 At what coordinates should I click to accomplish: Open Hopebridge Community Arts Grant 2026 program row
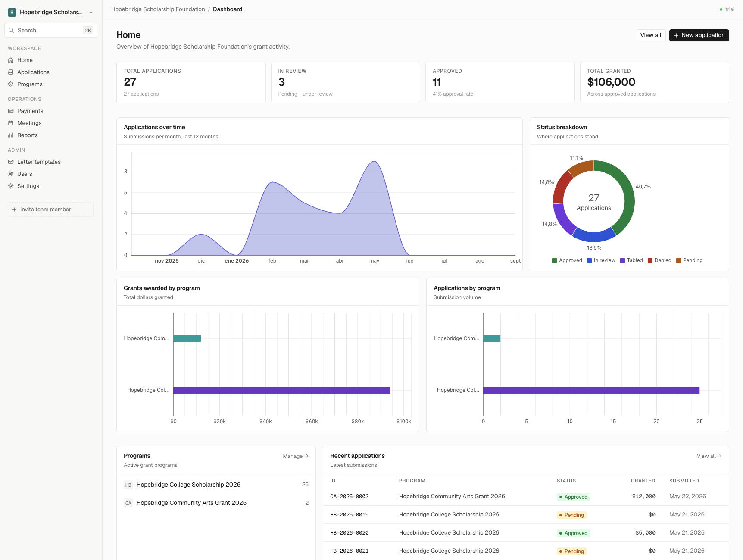pyautogui.click(x=216, y=503)
